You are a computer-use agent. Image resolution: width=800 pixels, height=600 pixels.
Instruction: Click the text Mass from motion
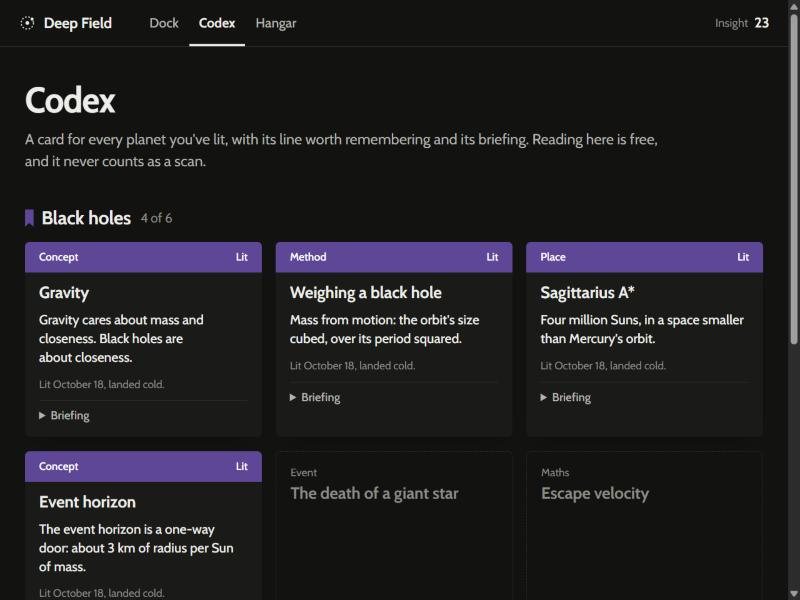[342, 320]
